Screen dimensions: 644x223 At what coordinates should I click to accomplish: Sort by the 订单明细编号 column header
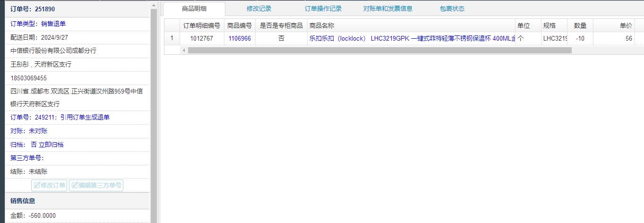pyautogui.click(x=202, y=26)
